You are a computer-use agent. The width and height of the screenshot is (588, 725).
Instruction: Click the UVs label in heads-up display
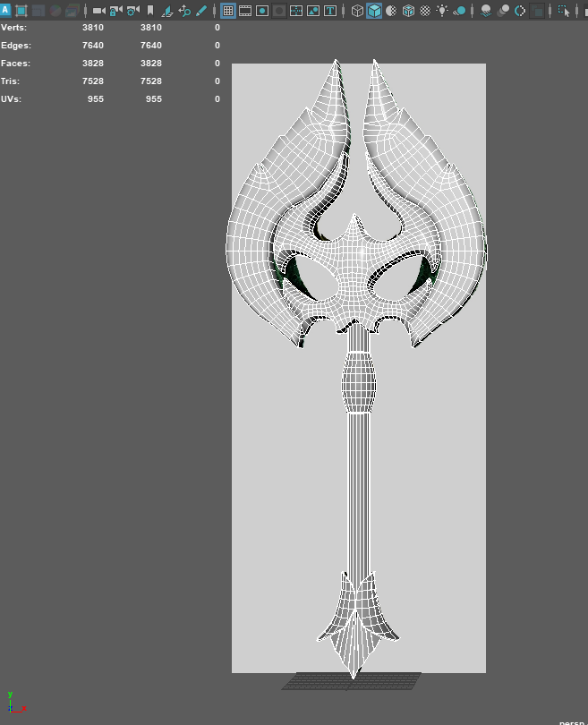click(x=11, y=99)
